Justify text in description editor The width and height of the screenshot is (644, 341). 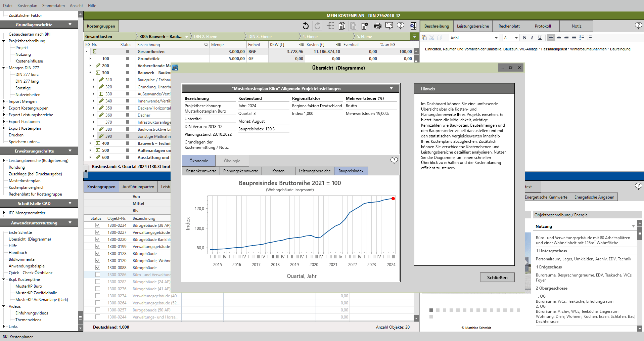[x=574, y=38]
